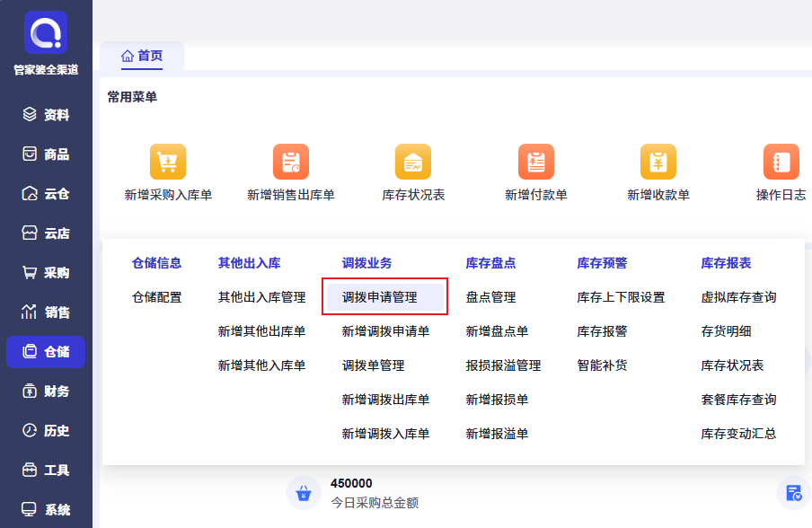
Task: Click the 450000 amount value
Action: pyautogui.click(x=351, y=483)
